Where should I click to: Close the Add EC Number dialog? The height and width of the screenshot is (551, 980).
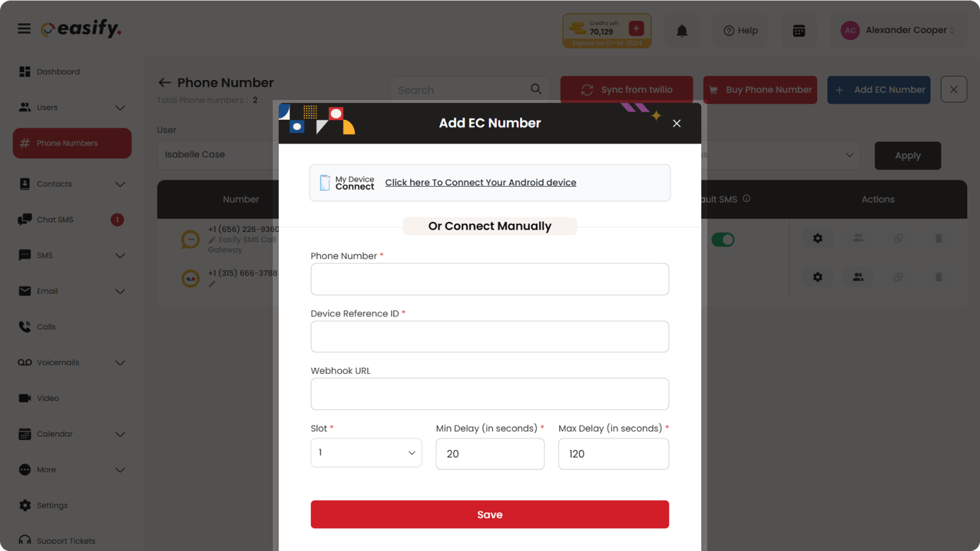point(677,123)
